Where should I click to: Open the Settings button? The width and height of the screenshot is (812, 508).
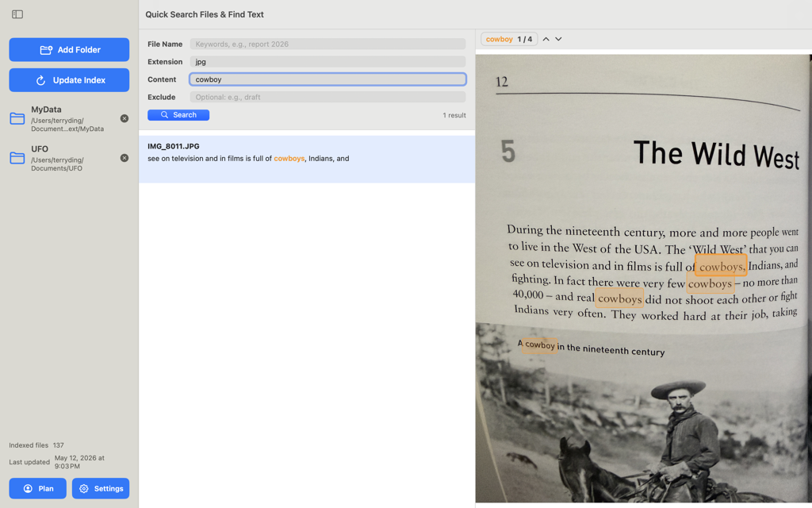pos(101,488)
